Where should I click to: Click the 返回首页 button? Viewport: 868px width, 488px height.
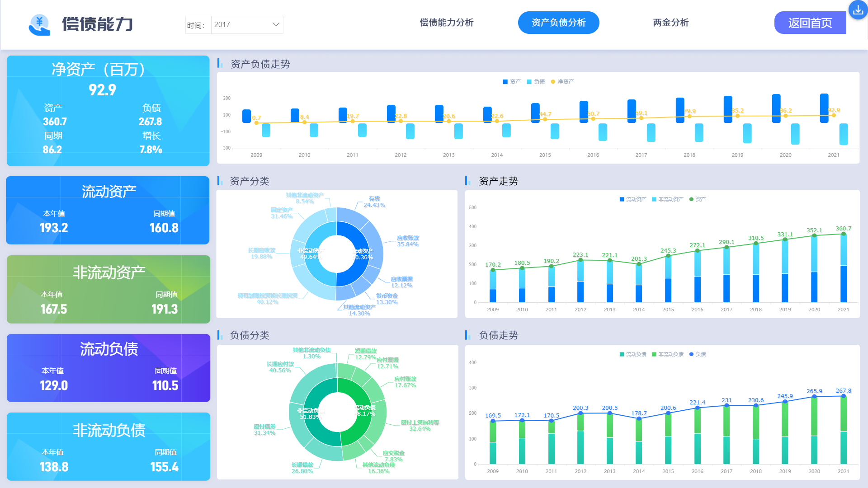810,23
